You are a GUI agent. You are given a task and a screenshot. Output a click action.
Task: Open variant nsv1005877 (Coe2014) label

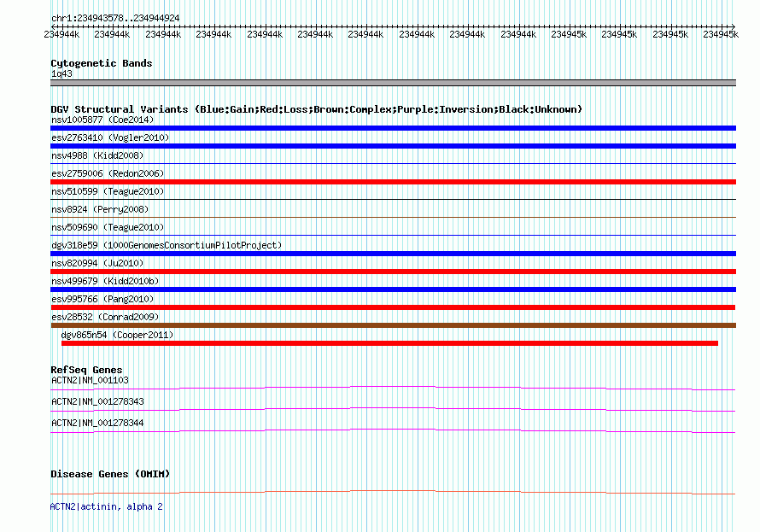click(102, 120)
